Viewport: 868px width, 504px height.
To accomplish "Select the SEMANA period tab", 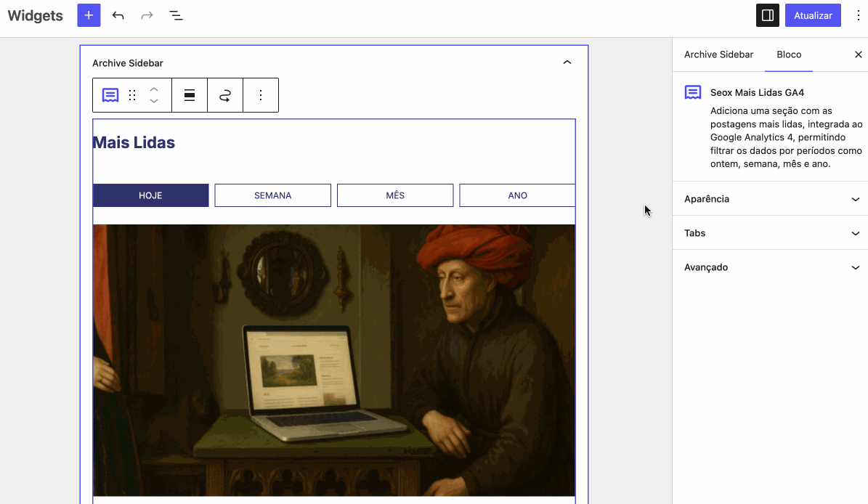I will pos(273,195).
